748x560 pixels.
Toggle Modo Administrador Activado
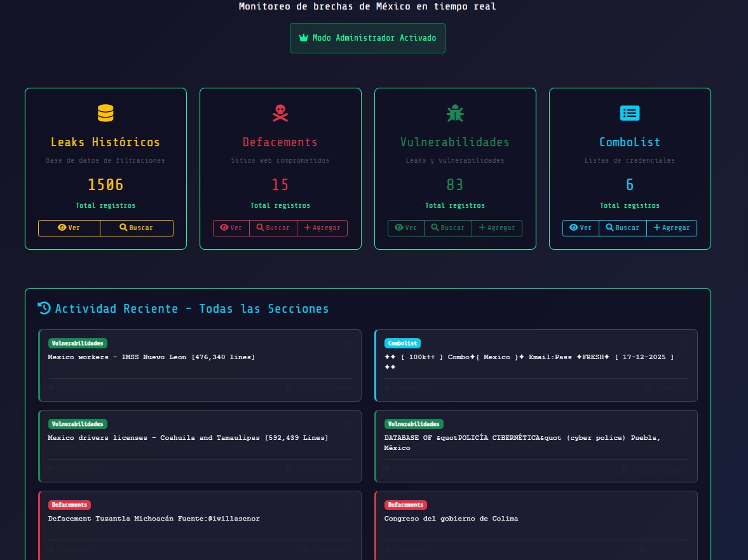pyautogui.click(x=367, y=38)
